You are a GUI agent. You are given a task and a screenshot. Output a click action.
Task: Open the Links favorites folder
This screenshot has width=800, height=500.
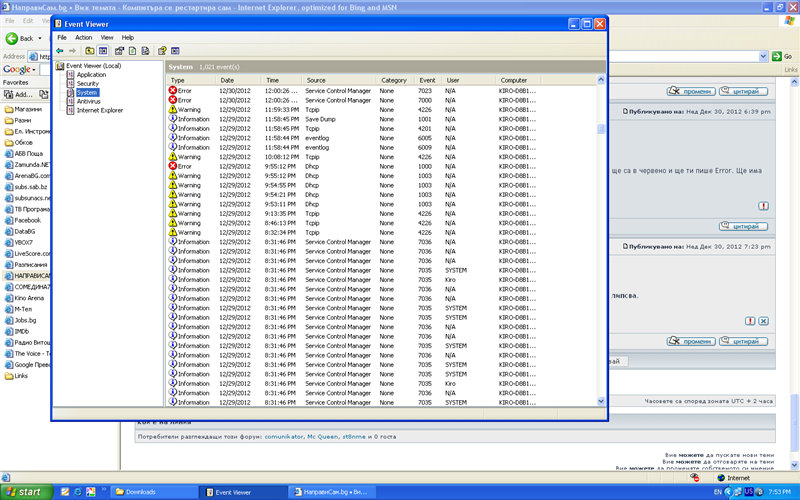[x=16, y=376]
